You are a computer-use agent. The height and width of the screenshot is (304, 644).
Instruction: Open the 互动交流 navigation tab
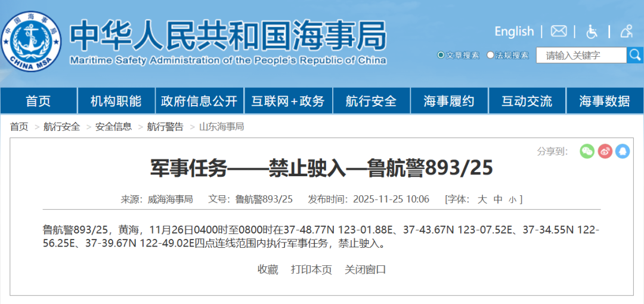[x=527, y=101]
